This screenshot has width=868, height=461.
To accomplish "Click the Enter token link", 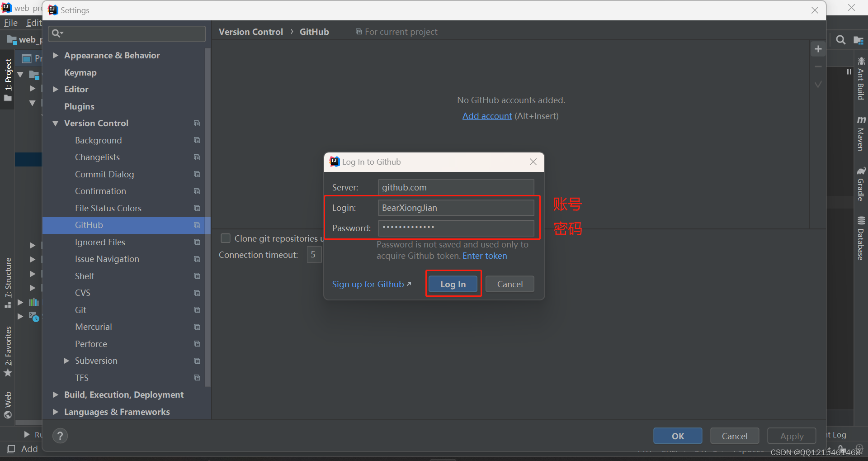I will pyautogui.click(x=485, y=256).
